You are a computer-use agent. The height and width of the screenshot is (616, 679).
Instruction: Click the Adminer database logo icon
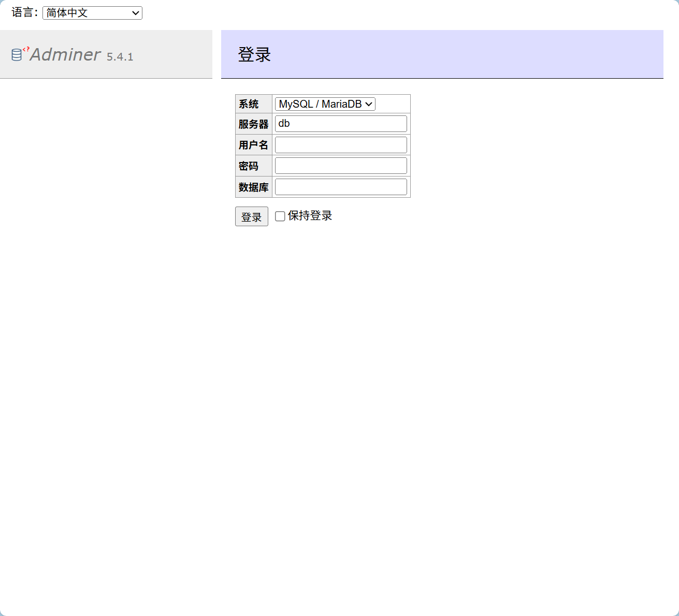(x=16, y=54)
